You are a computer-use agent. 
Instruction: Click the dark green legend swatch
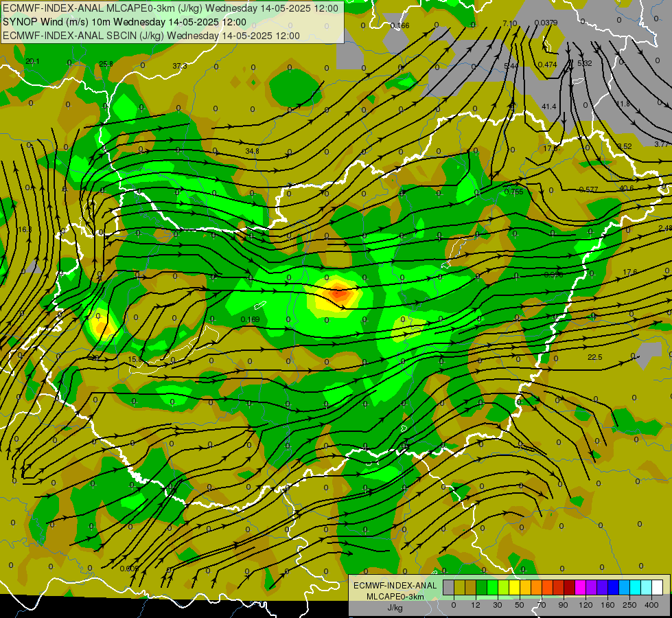[x=481, y=588]
